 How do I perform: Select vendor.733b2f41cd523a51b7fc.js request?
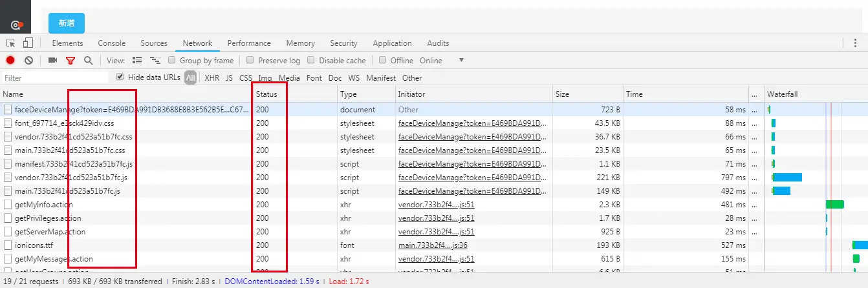(x=434, y=178)
